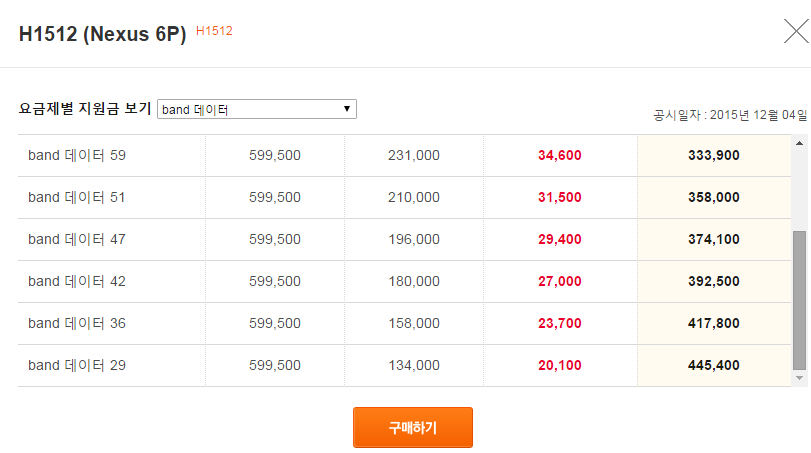Click the scrollbar up arrow
This screenshot has width=811, height=453.
(799, 143)
